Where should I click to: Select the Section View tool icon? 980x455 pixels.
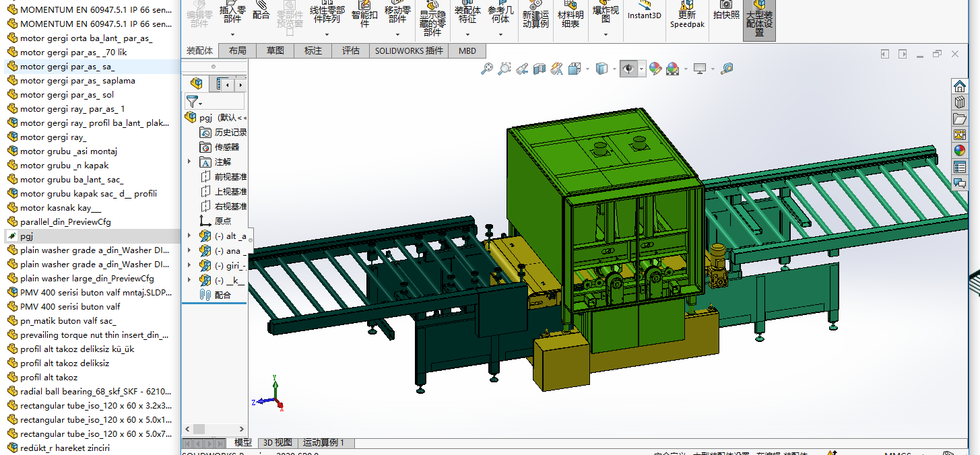[539, 69]
